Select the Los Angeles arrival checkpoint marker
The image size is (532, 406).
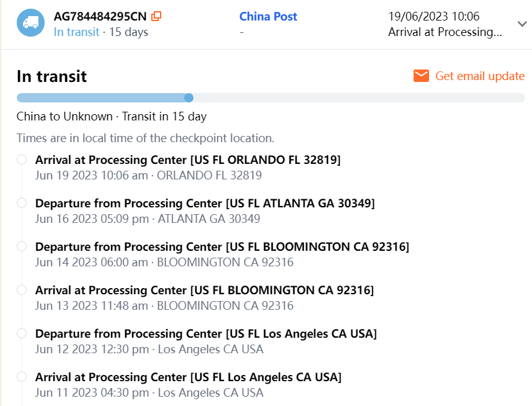coord(22,377)
